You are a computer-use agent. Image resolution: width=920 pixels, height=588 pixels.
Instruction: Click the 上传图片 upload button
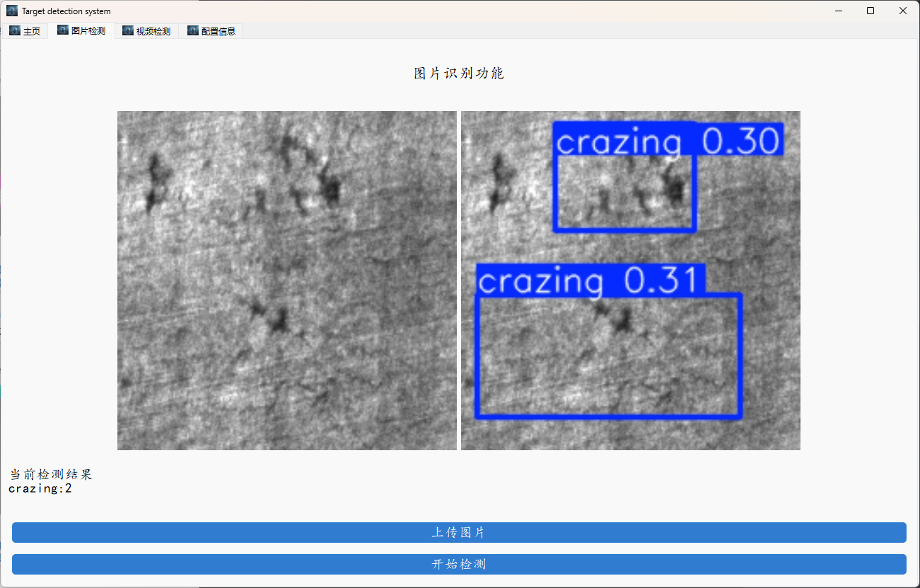460,532
